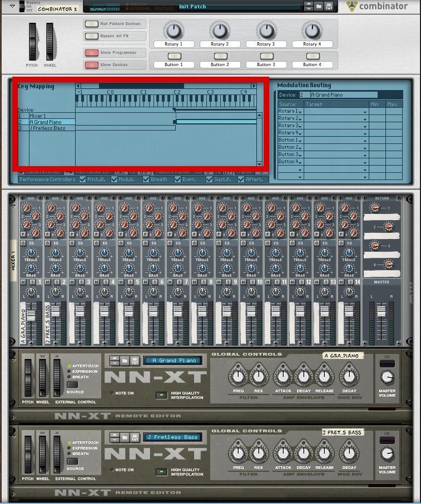Toggle Run Pattern Devices button
The image size is (421, 504).
[x=92, y=24]
